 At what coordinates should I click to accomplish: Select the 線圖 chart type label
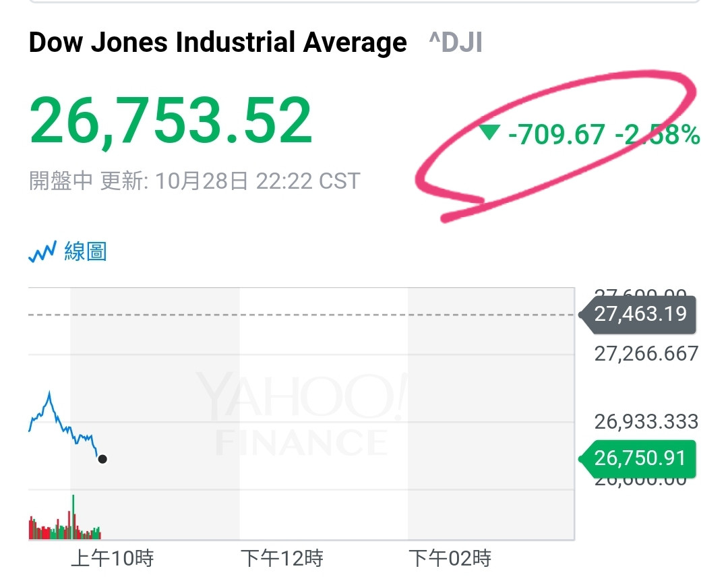(x=86, y=252)
